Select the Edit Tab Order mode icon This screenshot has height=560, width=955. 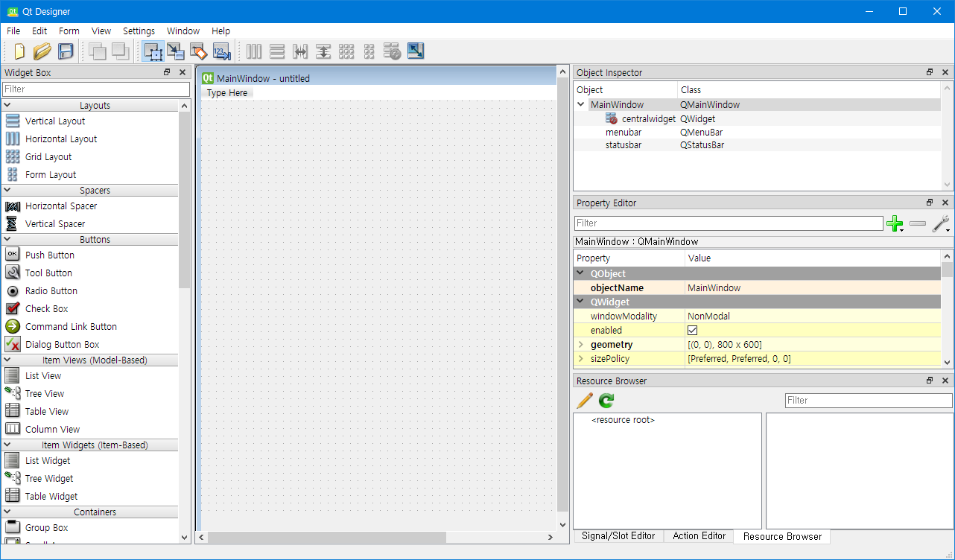click(x=222, y=51)
